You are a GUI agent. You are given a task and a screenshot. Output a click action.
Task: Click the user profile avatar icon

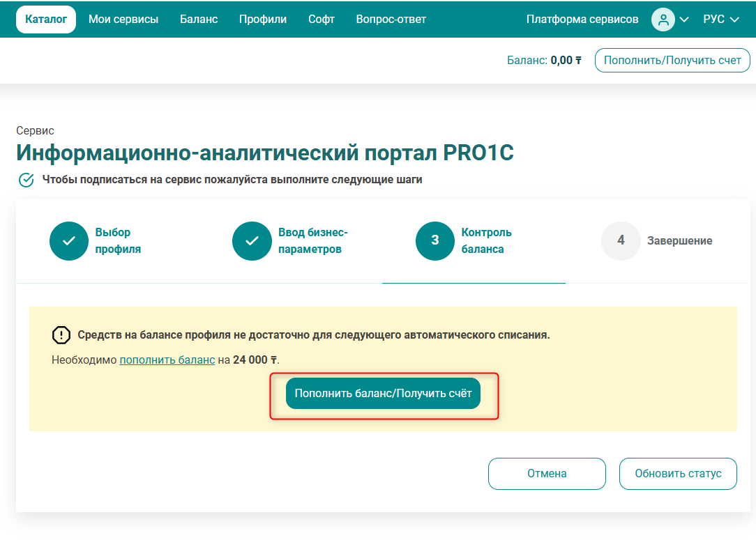point(663,20)
